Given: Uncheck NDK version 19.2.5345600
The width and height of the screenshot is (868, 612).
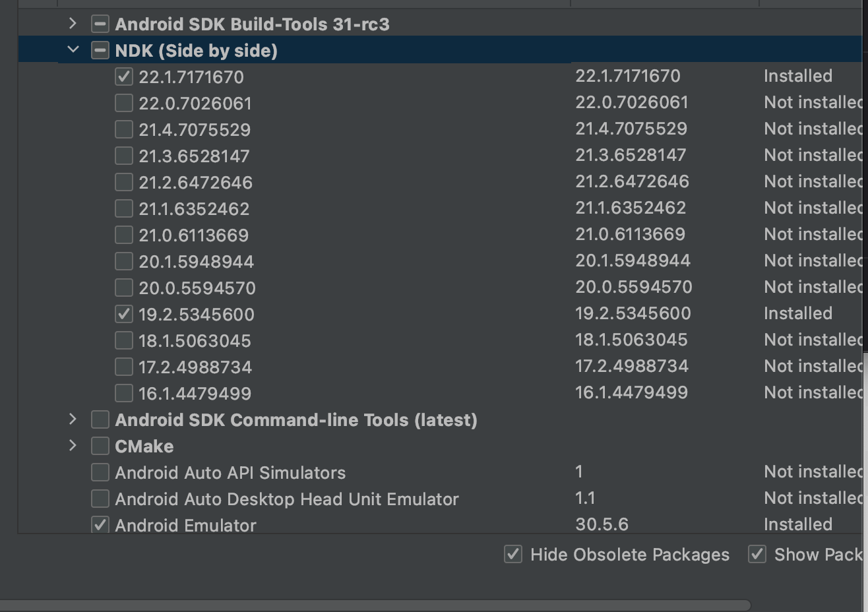Looking at the screenshot, I should [x=124, y=315].
